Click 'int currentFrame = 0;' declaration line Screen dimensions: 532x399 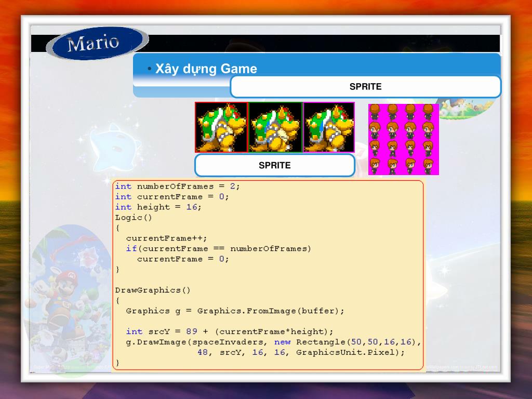click(172, 197)
